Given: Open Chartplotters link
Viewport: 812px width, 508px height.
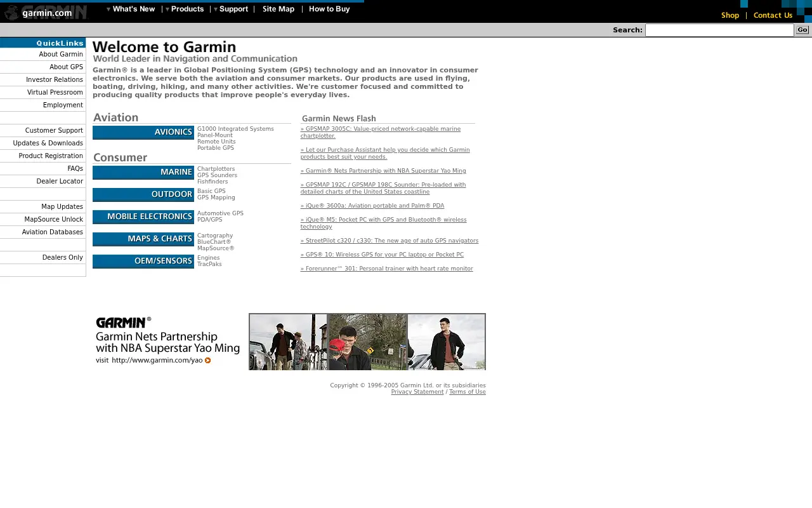Looking at the screenshot, I should [x=216, y=169].
